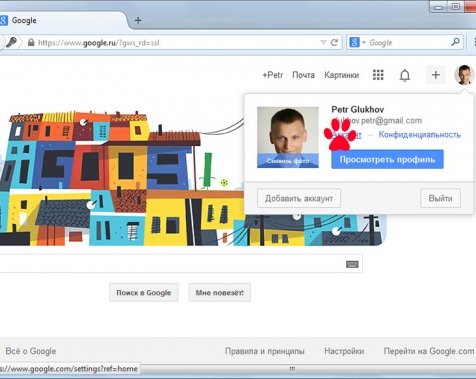Open the address bar history dropdown arrow
This screenshot has height=379, width=476.
pyautogui.click(x=323, y=43)
